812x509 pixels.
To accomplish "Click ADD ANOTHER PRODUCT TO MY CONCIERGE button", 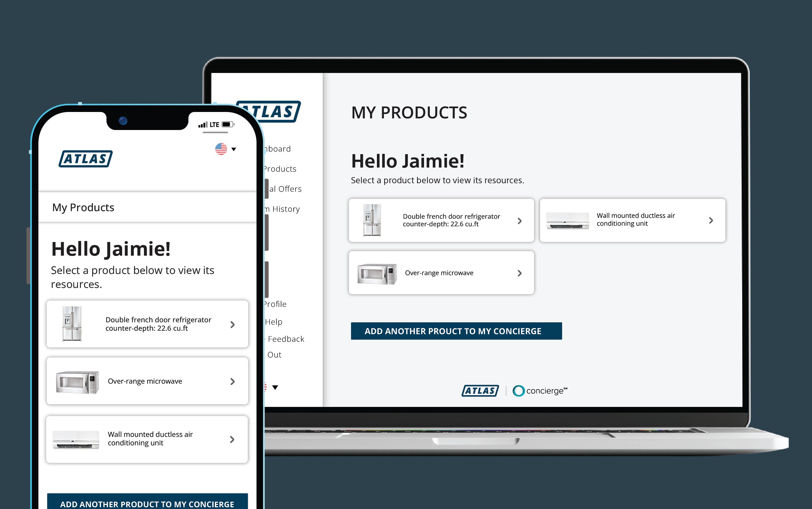I will coord(456,331).
